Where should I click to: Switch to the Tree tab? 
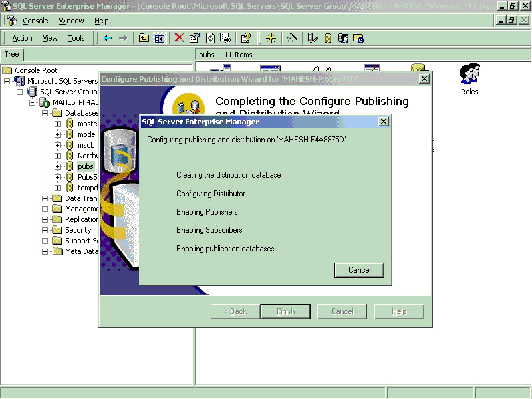[11, 54]
